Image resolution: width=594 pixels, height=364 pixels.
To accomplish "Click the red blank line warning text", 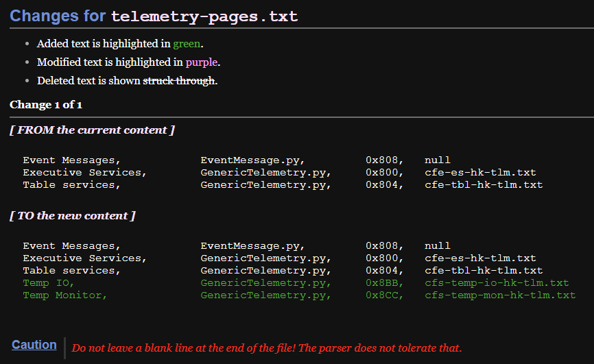I will 267,348.
